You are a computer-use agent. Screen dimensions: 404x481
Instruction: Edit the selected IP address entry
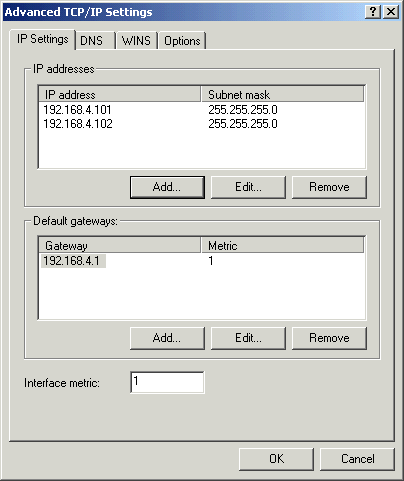248,187
